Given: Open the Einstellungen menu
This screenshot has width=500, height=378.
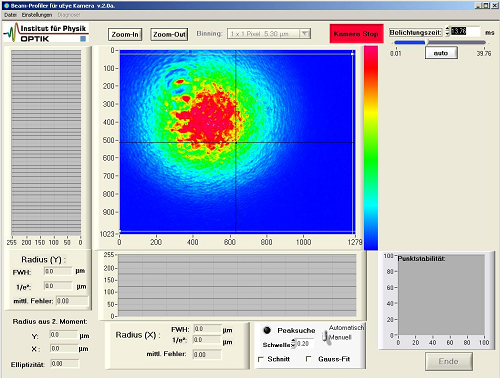Looking at the screenshot, I should 37,15.
